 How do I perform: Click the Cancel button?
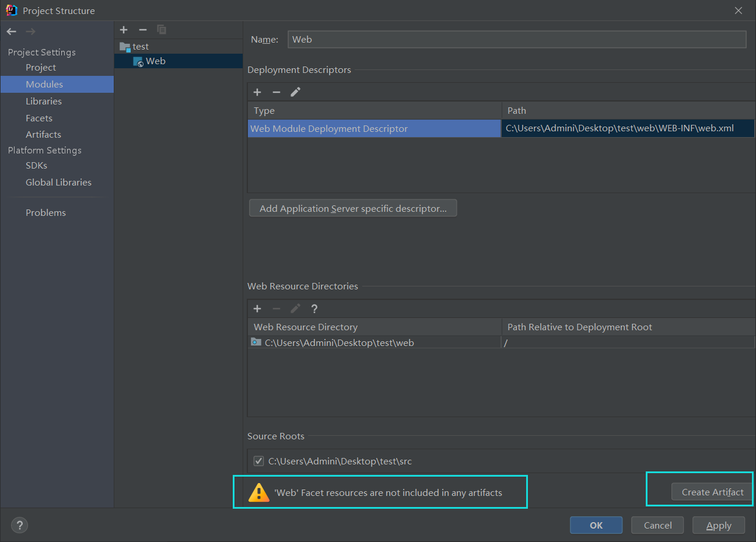pyautogui.click(x=657, y=525)
